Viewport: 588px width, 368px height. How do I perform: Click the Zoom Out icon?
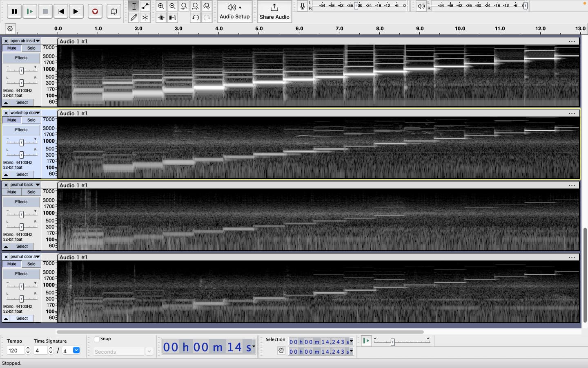[x=173, y=6]
